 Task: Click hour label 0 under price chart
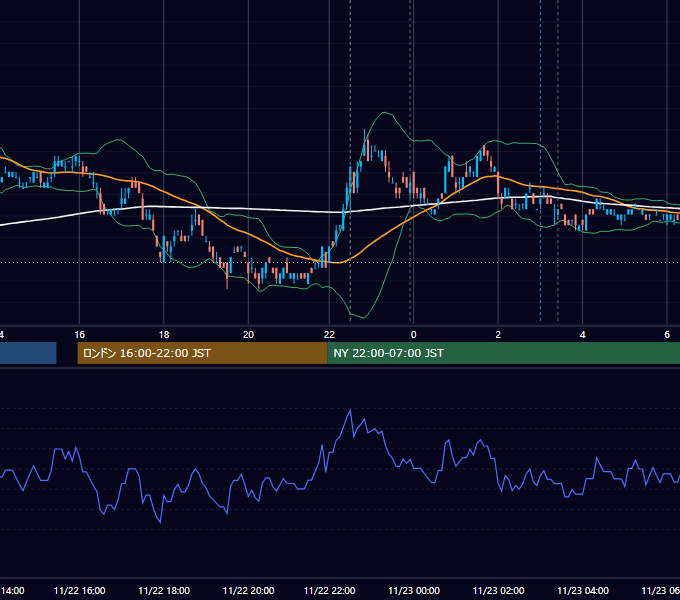click(413, 335)
